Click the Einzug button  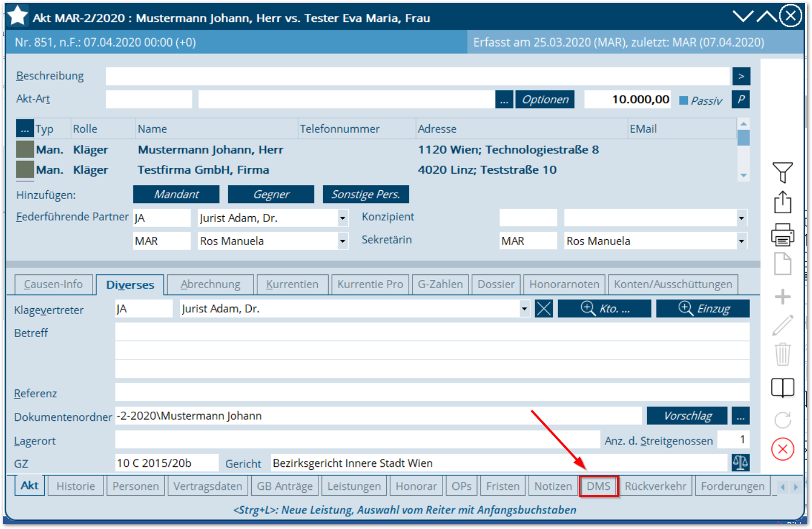click(703, 309)
